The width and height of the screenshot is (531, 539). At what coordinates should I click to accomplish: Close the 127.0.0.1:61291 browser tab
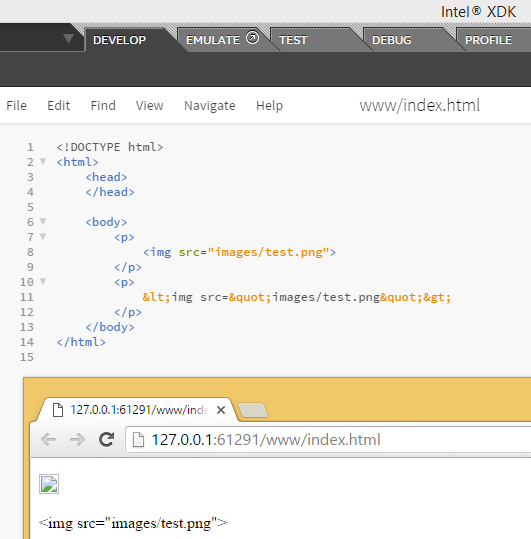click(x=221, y=410)
